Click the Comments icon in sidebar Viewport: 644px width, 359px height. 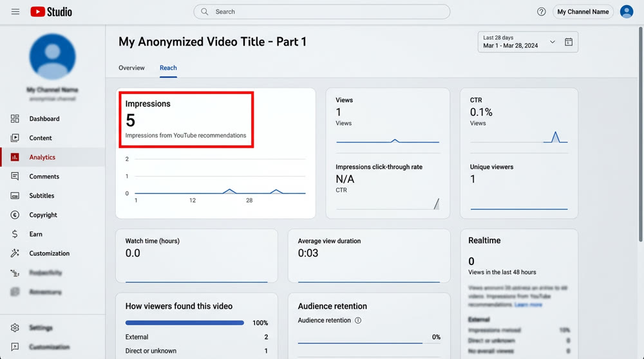[x=15, y=176]
